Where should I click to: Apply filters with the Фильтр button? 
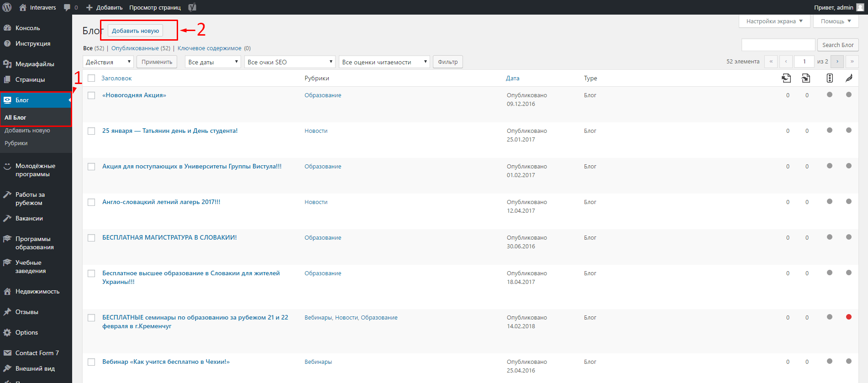coord(448,62)
